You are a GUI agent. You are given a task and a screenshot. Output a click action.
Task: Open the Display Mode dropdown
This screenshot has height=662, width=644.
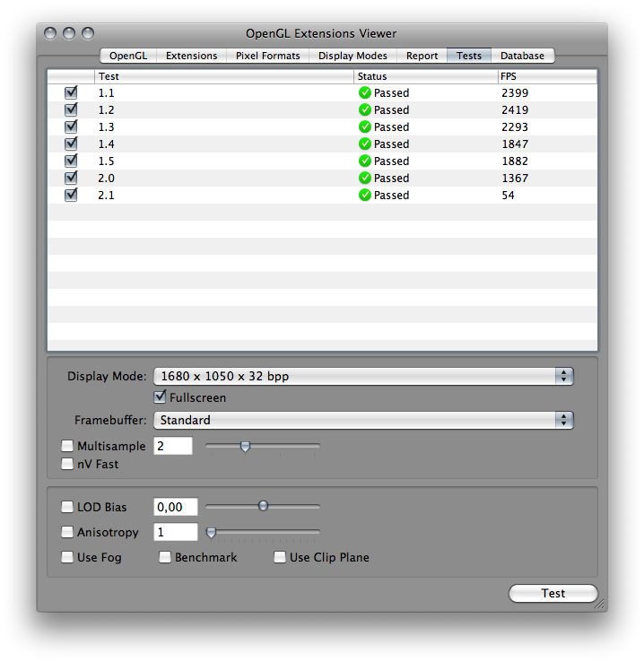coord(363,376)
